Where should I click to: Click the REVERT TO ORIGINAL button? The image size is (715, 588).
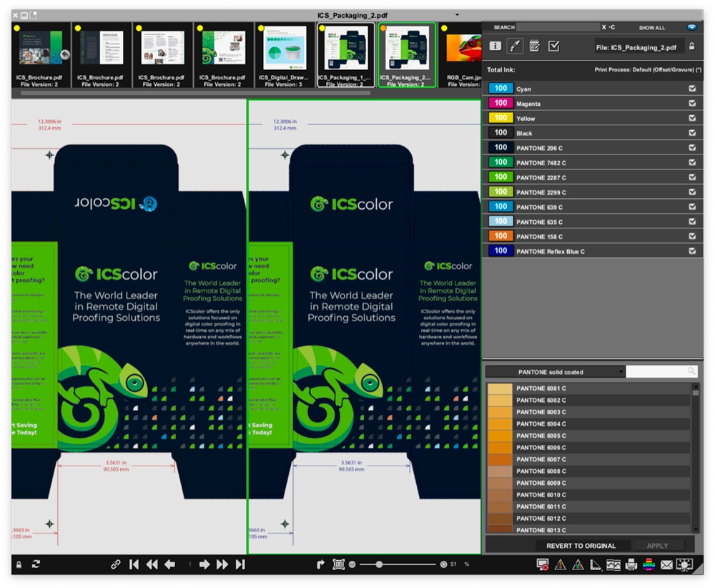581,546
